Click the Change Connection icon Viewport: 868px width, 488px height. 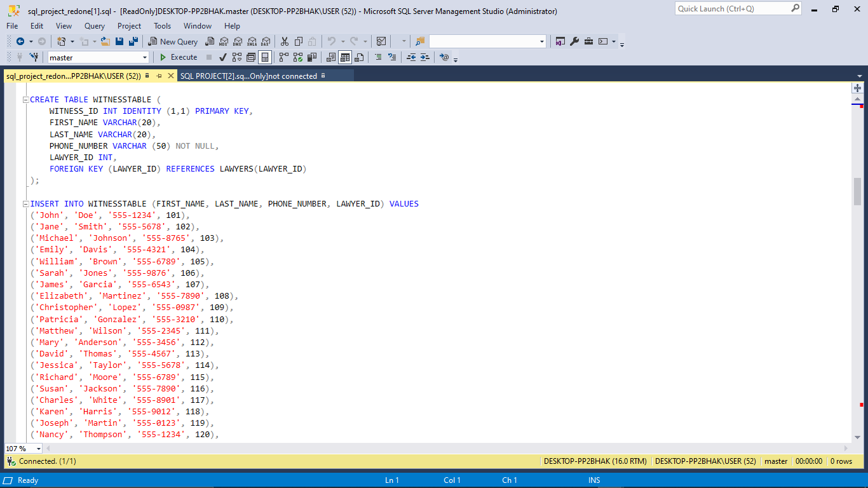click(34, 57)
